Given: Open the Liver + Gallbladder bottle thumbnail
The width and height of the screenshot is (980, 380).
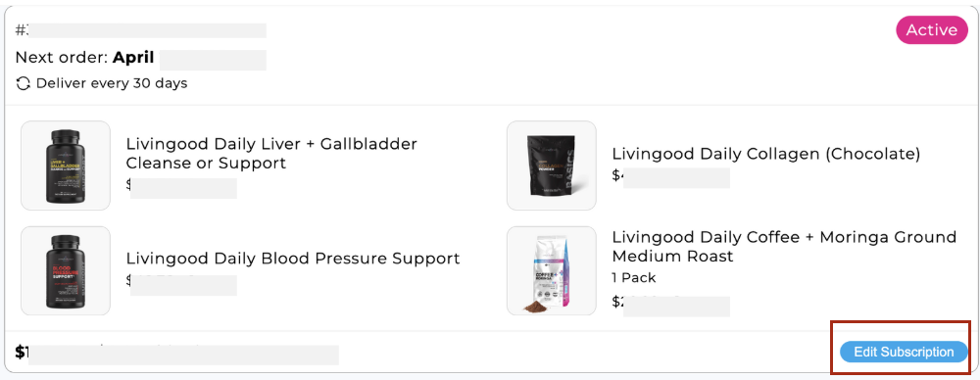Looking at the screenshot, I should pos(66,166).
